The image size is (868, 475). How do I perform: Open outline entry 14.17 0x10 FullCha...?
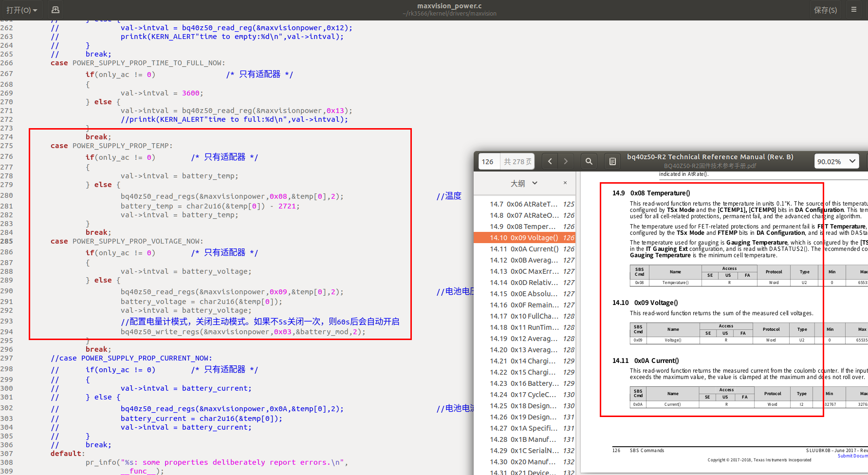pos(524,316)
